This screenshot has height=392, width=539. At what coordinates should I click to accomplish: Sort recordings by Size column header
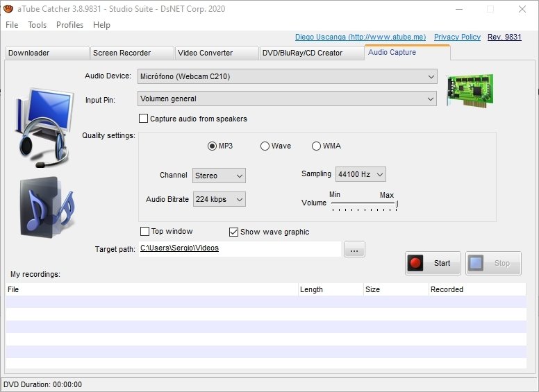[x=396, y=289]
